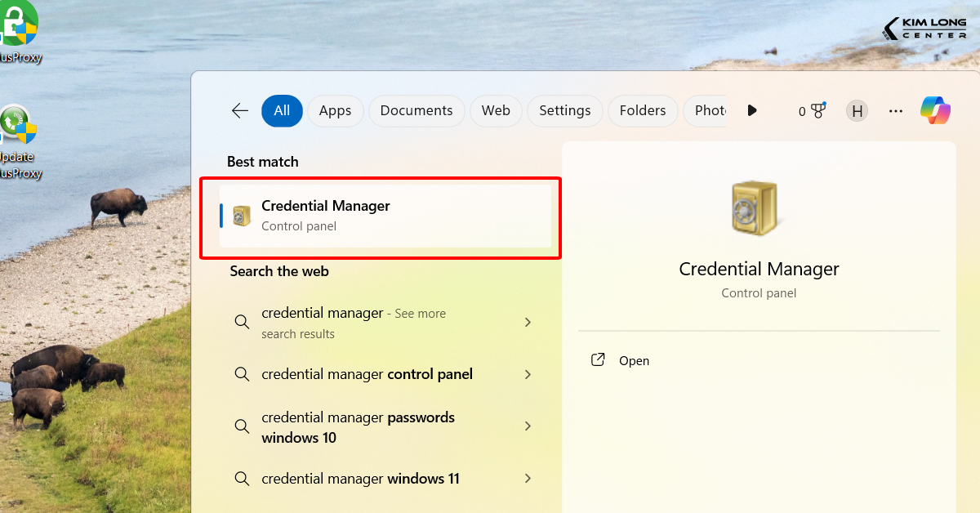Image resolution: width=980 pixels, height=513 pixels.
Task: Click magnifier icon beside credential manager windows 11
Action: tap(242, 478)
